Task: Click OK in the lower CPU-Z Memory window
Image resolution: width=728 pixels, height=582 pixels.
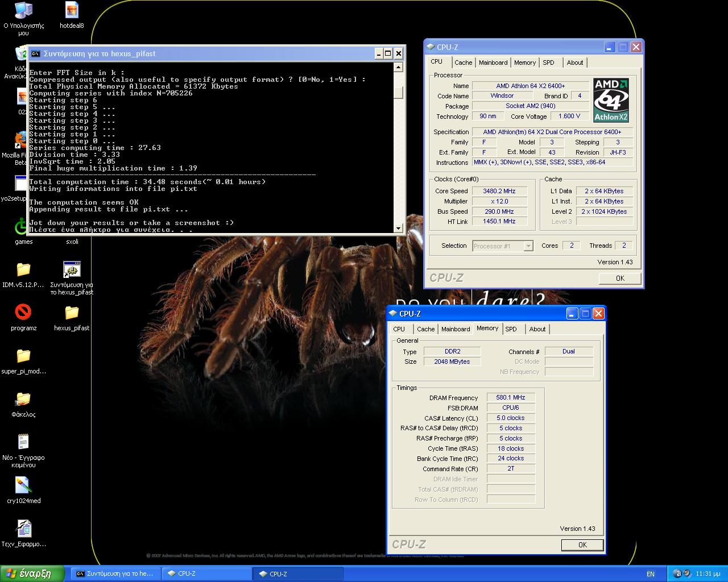Action: coord(582,544)
